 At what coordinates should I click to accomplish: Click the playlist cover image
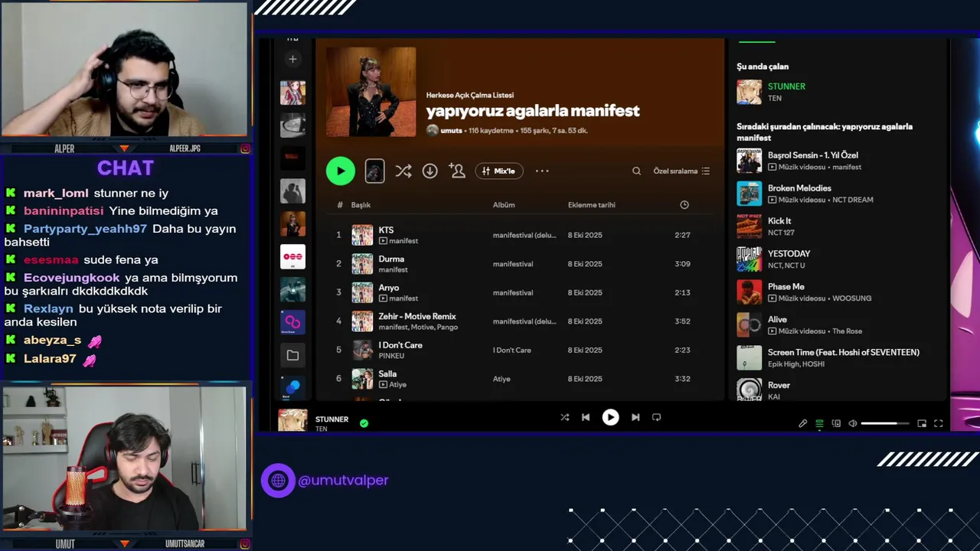371,92
